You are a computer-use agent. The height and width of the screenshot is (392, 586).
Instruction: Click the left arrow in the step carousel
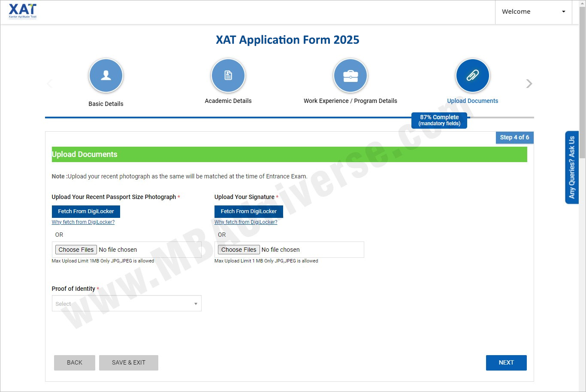click(50, 84)
